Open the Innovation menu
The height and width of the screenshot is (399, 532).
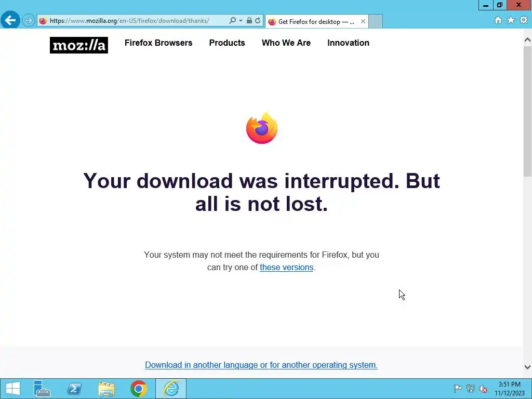pyautogui.click(x=348, y=43)
